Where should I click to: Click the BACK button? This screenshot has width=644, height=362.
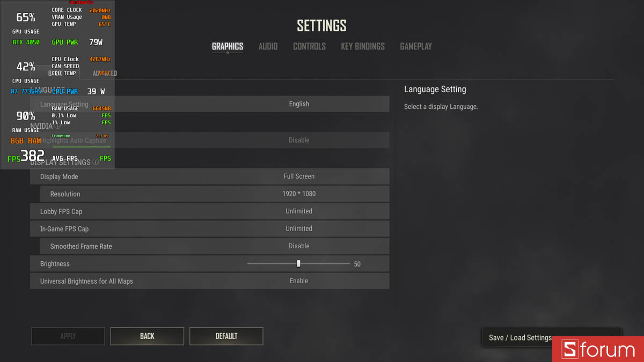pos(147,336)
